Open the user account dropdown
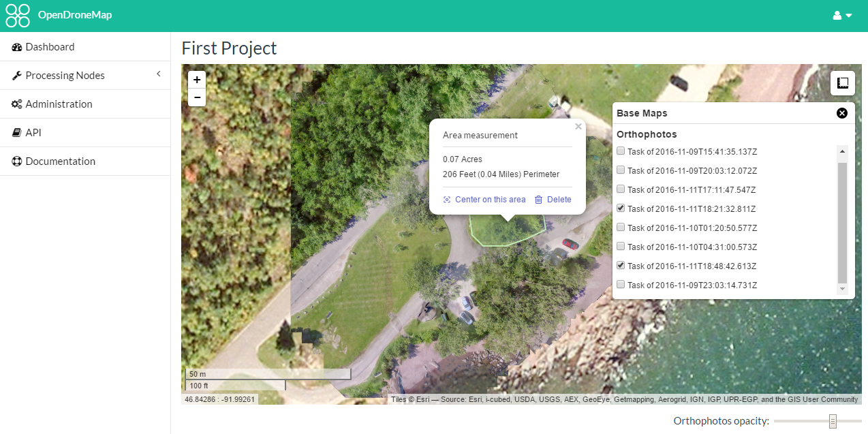This screenshot has height=434, width=868. click(842, 16)
